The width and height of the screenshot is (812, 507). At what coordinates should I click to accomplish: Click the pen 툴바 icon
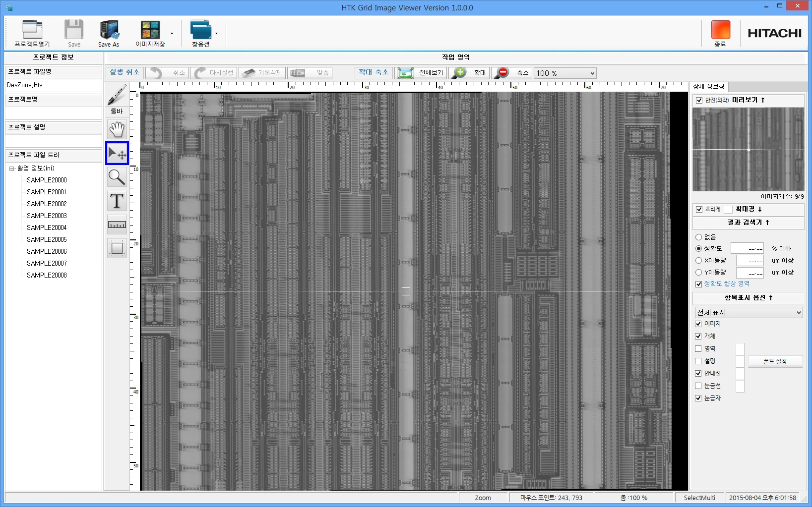[x=117, y=95]
